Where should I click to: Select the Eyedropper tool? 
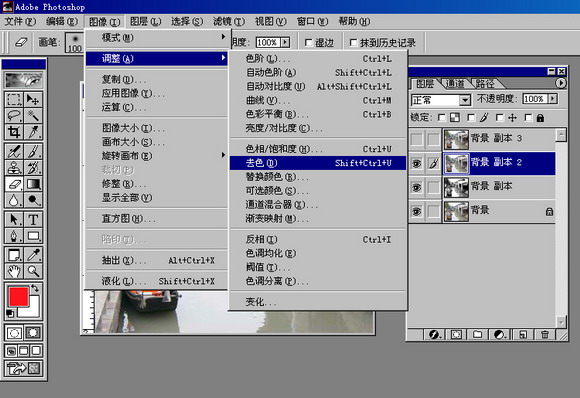click(33, 255)
